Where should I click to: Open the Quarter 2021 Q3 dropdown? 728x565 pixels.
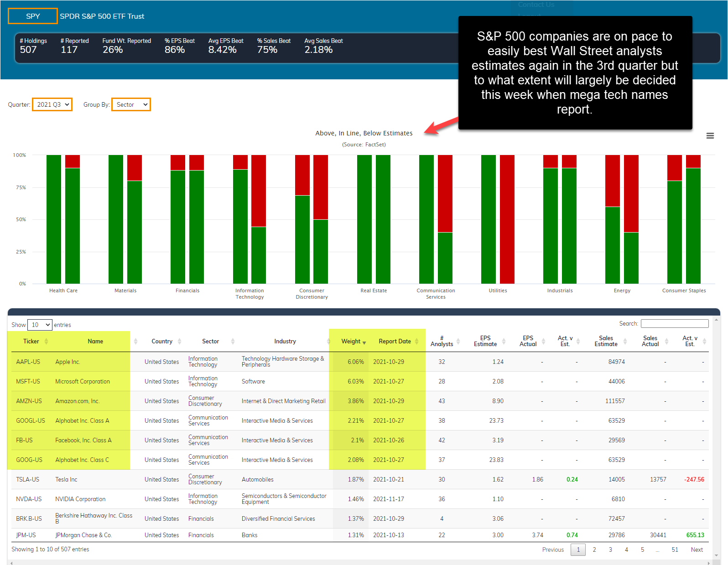(x=52, y=104)
